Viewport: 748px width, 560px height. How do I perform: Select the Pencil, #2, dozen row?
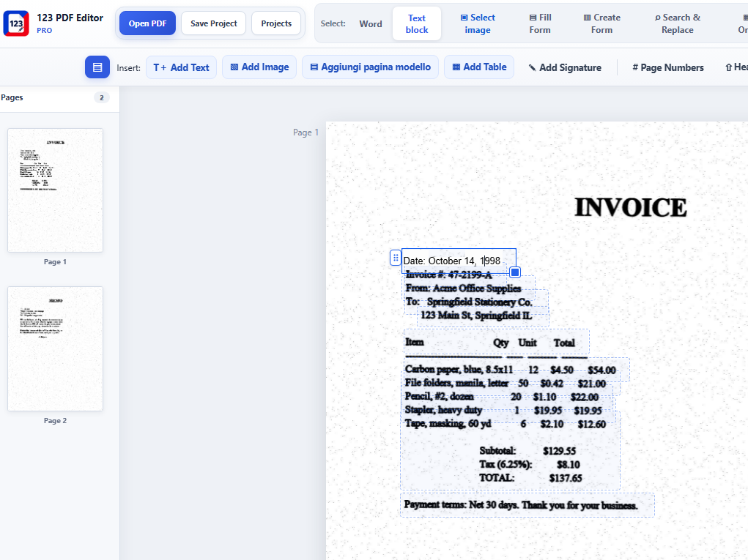501,397
